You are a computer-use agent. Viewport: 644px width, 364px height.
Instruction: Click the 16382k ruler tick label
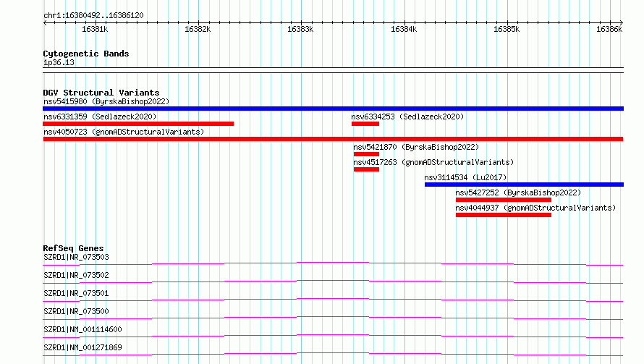(198, 29)
